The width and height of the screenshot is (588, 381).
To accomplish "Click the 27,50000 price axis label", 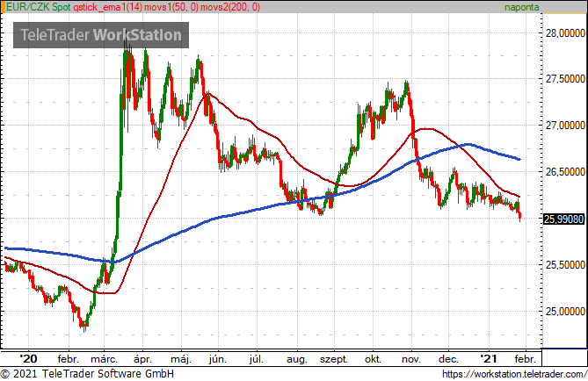I will (565, 79).
